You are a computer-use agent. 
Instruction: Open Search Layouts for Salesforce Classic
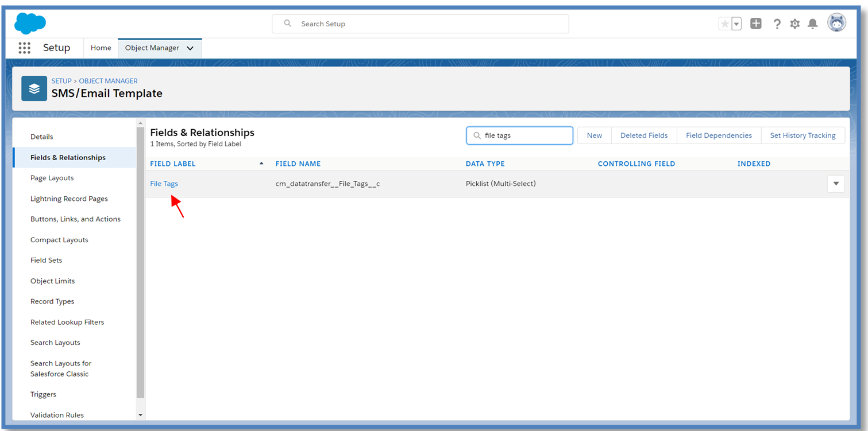tap(61, 368)
